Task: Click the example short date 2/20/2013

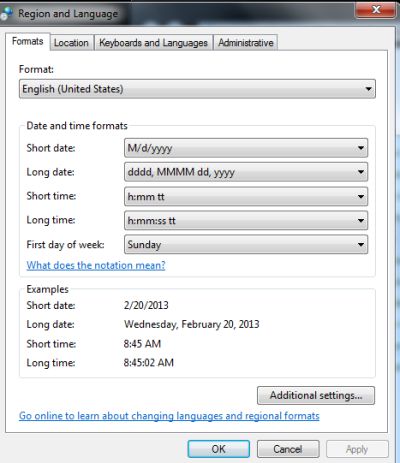Action: pos(146,305)
